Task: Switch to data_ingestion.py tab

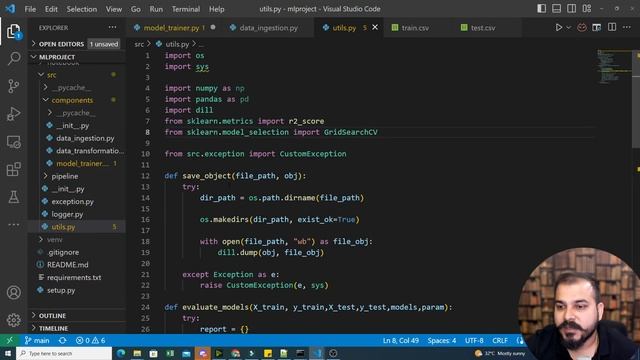Action: [269, 28]
